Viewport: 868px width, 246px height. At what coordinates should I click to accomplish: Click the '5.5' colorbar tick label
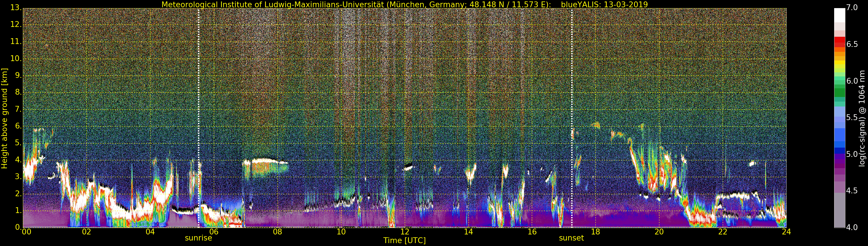[852, 117]
